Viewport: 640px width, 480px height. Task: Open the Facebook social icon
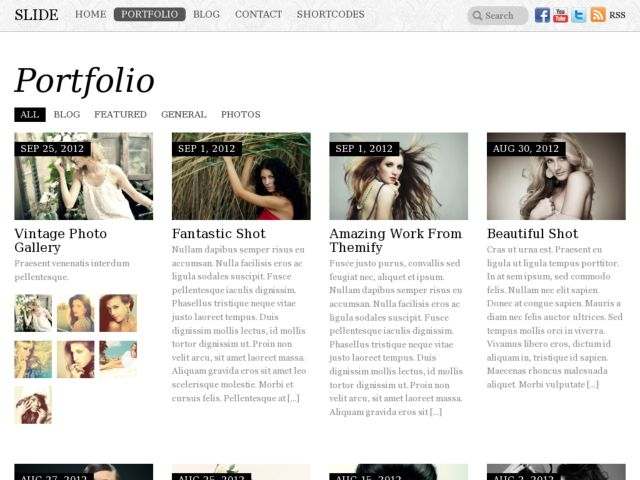pos(542,15)
